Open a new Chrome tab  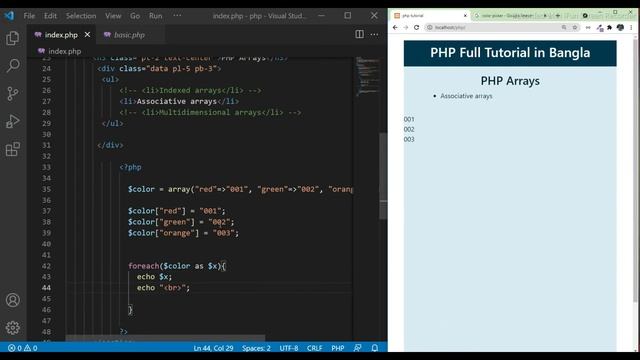(x=558, y=16)
